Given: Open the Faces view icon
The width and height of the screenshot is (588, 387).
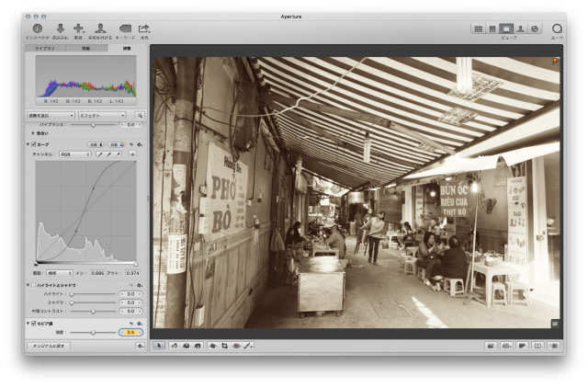Looking at the screenshot, I should click(521, 28).
